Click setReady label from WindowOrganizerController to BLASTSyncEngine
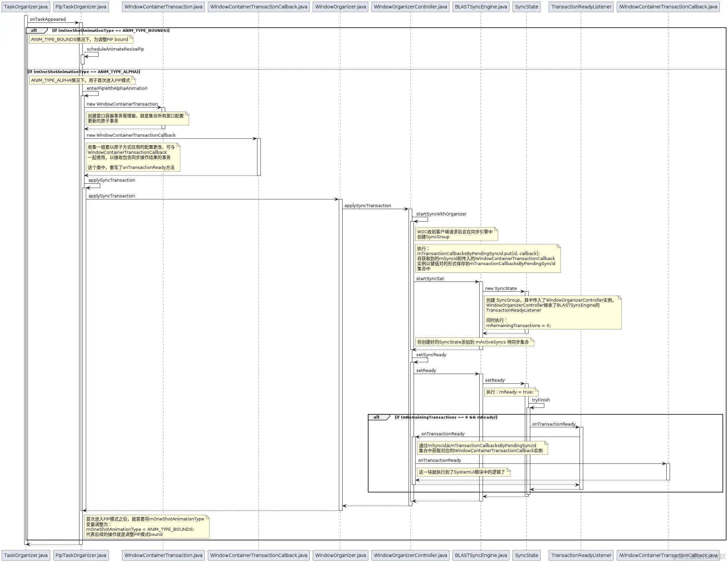Viewport: 728px width, 562px height. (x=426, y=371)
